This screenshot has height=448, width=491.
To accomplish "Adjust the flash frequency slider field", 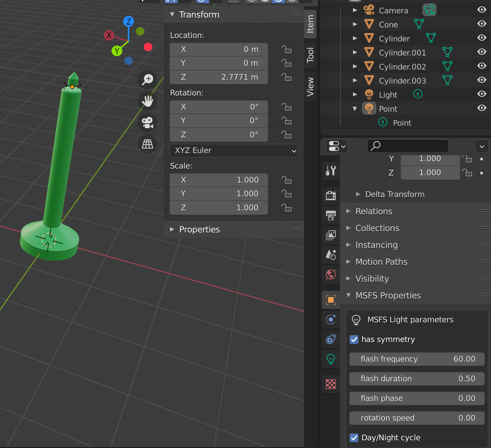I will [417, 359].
